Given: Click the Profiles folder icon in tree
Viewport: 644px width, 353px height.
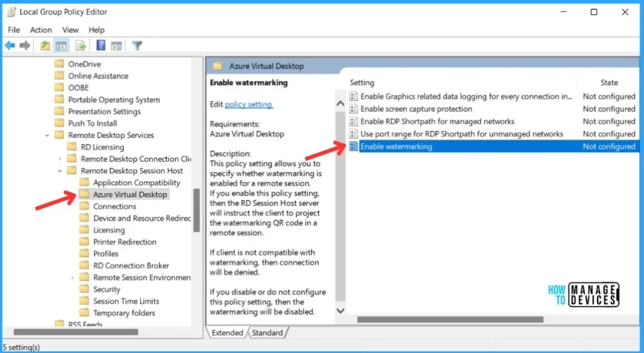Looking at the screenshot, I should point(84,254).
